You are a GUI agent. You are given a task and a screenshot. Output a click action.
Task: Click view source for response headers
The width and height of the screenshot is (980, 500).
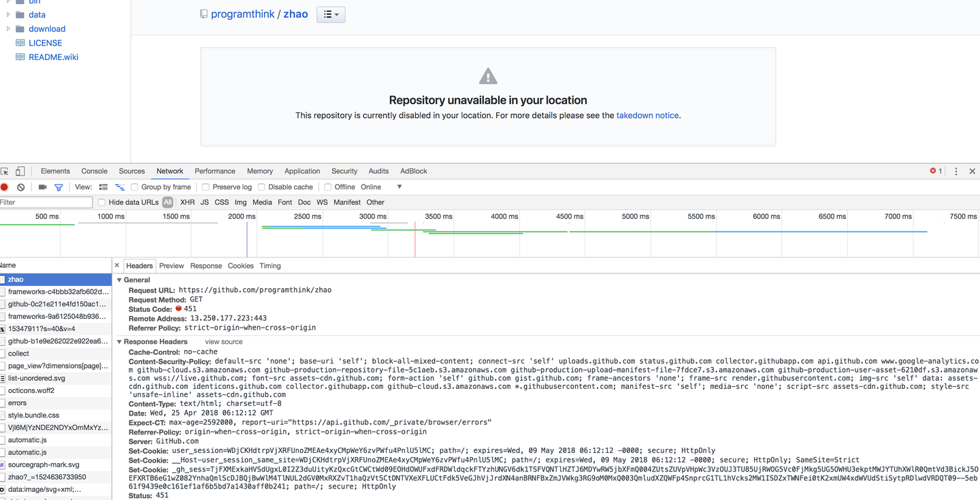tap(224, 342)
